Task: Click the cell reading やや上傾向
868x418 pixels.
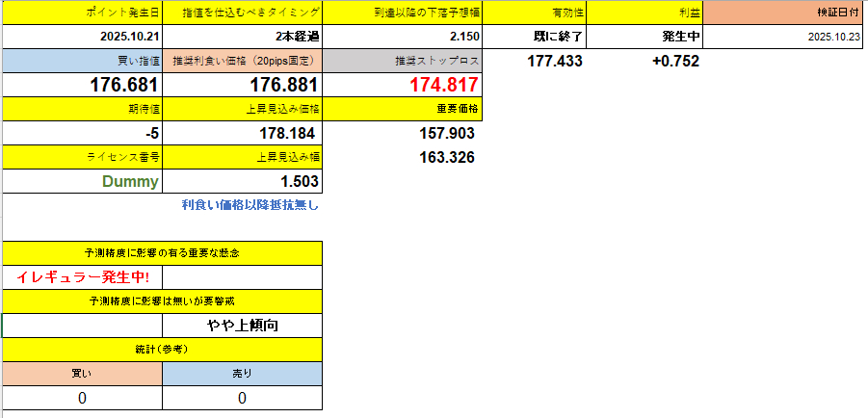Action: pyautogui.click(x=243, y=325)
